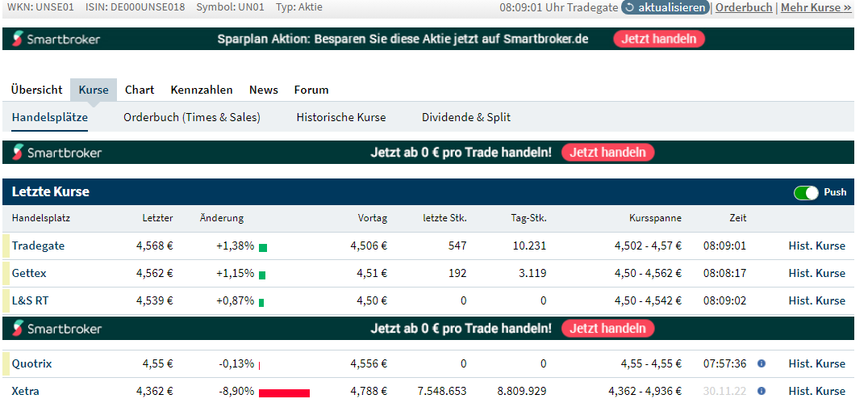The height and width of the screenshot is (403, 868).
Task: Click the info icon in the Xetra row
Action: pos(762,391)
